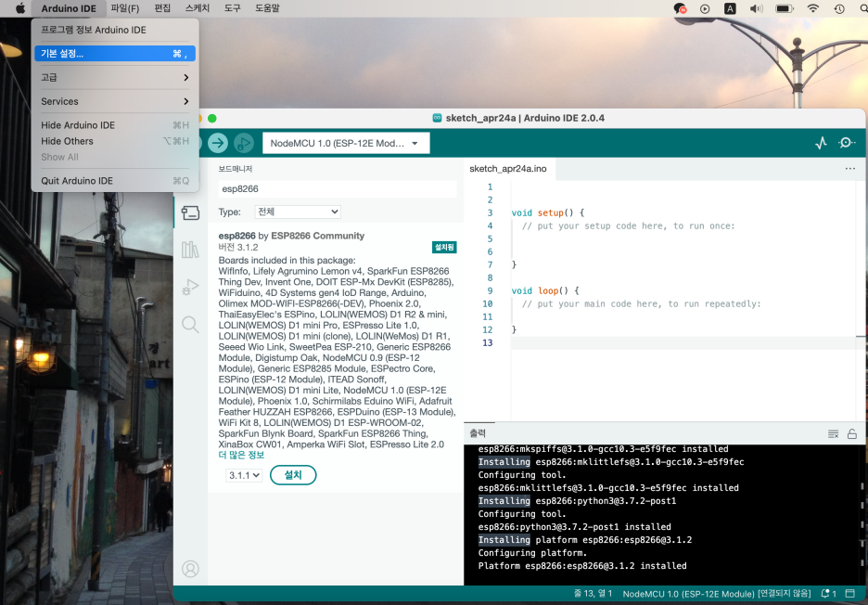Open battery status in menu bar
Image resolution: width=868 pixels, height=605 pixels.
click(x=785, y=8)
